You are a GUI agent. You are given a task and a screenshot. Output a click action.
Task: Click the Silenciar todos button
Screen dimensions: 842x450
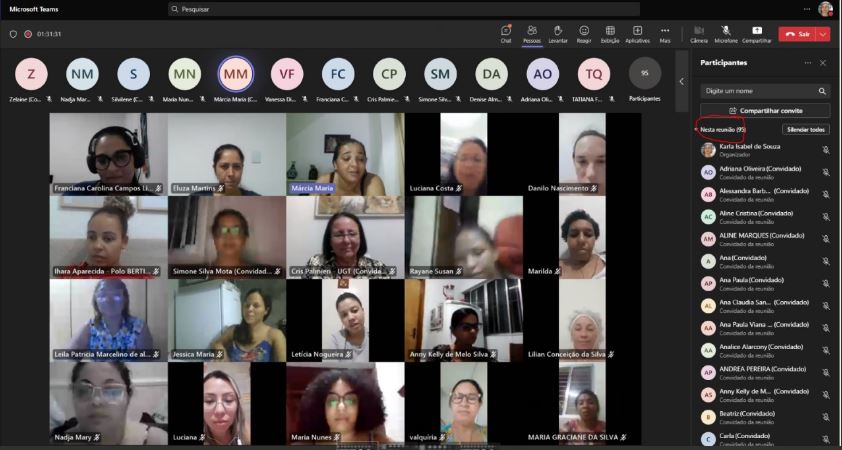(x=805, y=129)
